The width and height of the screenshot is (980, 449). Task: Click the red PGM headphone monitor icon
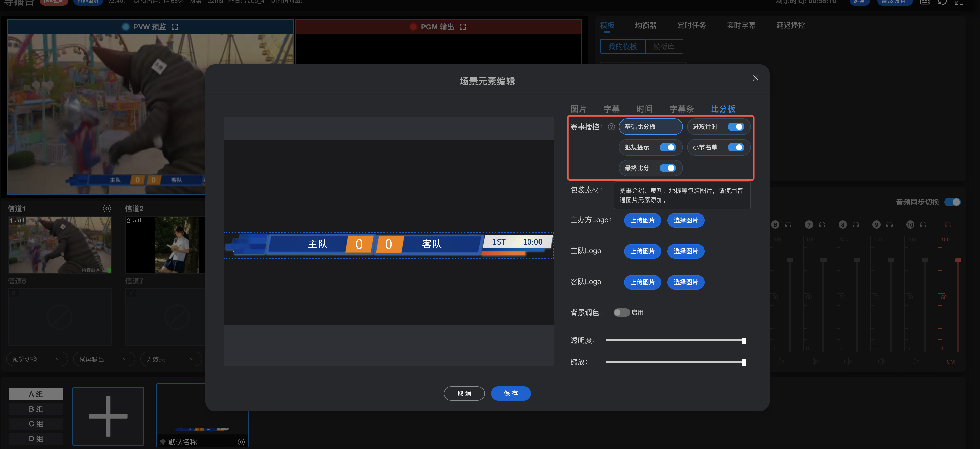point(949,225)
